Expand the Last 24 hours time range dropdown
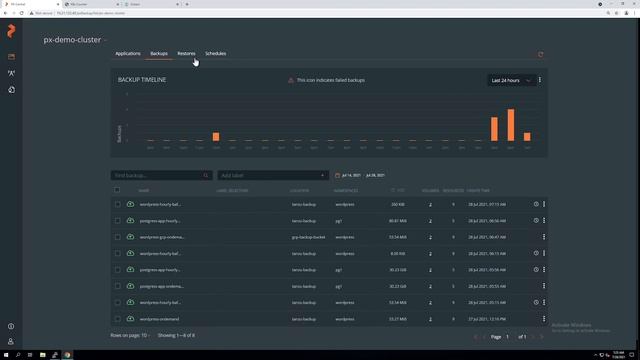This screenshot has height=360, width=640. [511, 80]
